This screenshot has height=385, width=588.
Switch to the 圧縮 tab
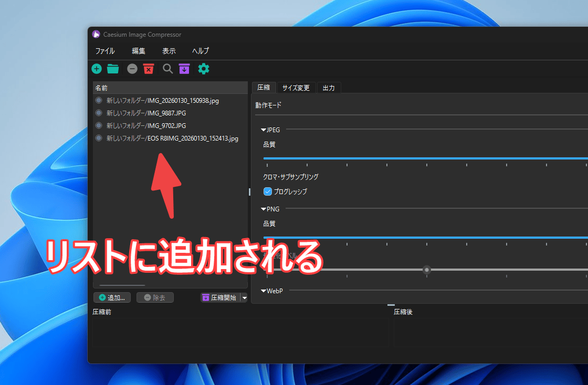(x=264, y=87)
